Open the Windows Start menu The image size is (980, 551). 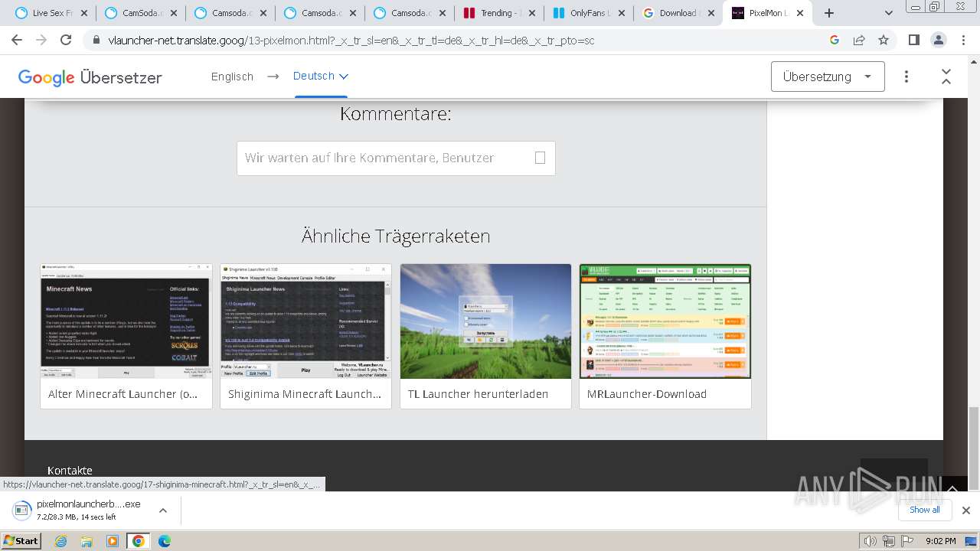tap(21, 540)
